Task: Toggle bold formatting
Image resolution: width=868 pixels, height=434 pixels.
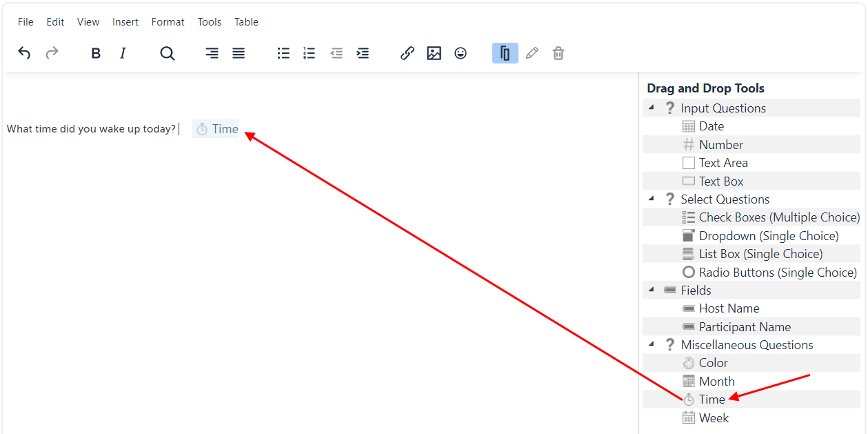Action: (x=96, y=53)
